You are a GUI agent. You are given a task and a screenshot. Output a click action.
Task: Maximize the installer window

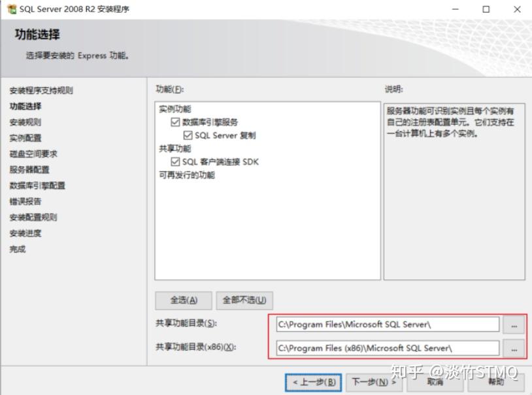pyautogui.click(x=486, y=9)
